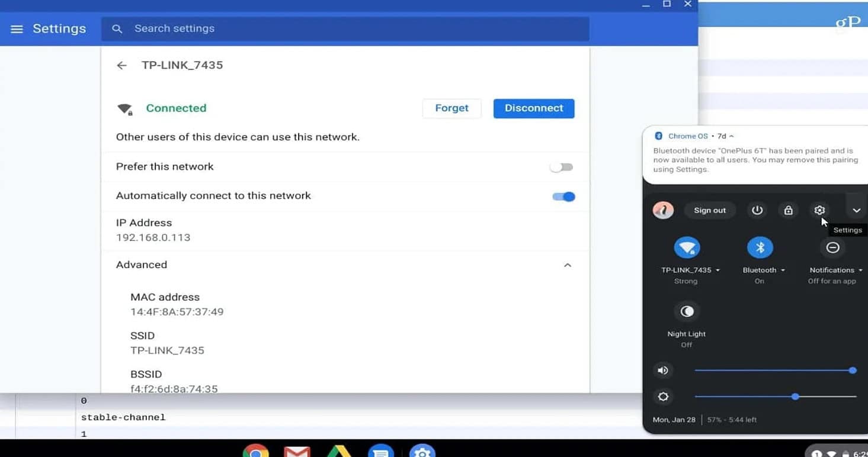Disable Automatically connect to this network

563,197
